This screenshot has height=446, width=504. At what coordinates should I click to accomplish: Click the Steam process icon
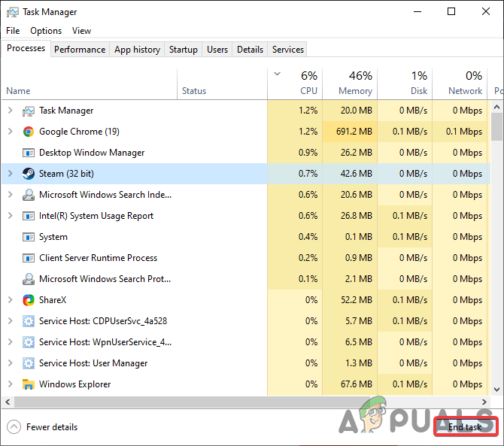(29, 174)
